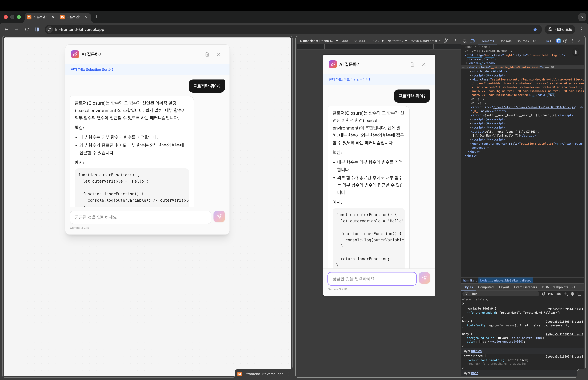The width and height of the screenshot is (588, 380).
Task: Open 9e9eba5c91609544.css:1 source link
Action: coord(564,309)
